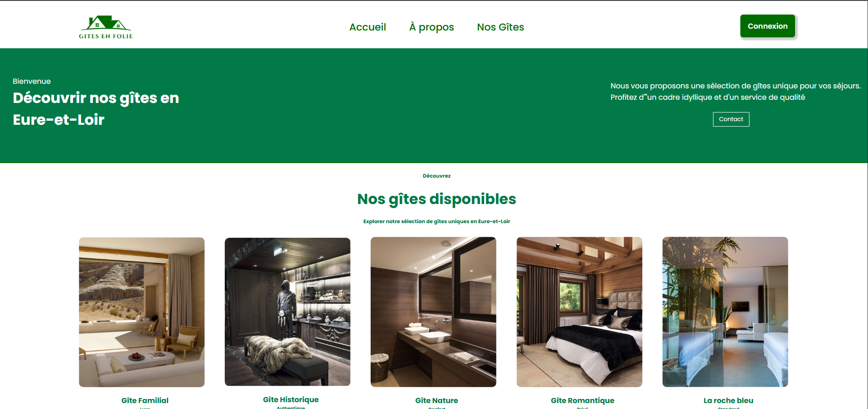Click the Découvrir nos gîtes banner headline

tap(96, 108)
